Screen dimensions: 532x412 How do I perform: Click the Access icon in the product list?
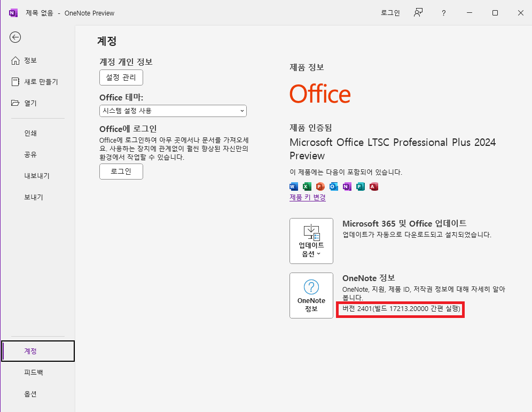pyautogui.click(x=374, y=186)
